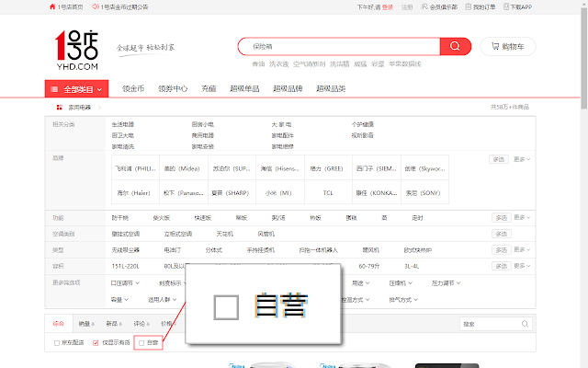Click the 1号店 YHD.COM logo
The width and height of the screenshot is (588, 368).
(77, 50)
